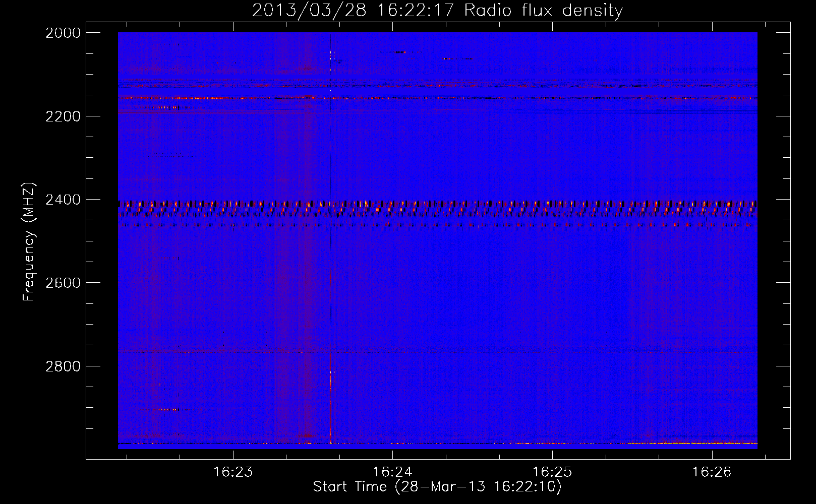816x504 pixels.
Task: Select the 2400 frequency axis label
Action: 63,200
